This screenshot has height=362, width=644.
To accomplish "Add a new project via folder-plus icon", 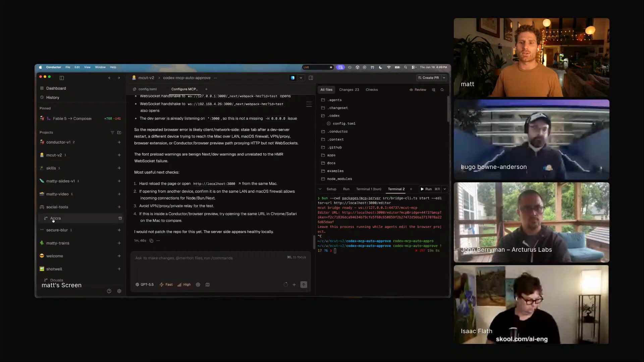I will tap(119, 133).
